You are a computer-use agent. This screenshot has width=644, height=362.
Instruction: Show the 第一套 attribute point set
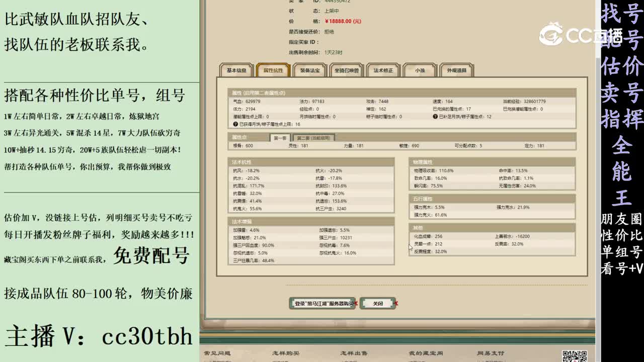tap(280, 138)
